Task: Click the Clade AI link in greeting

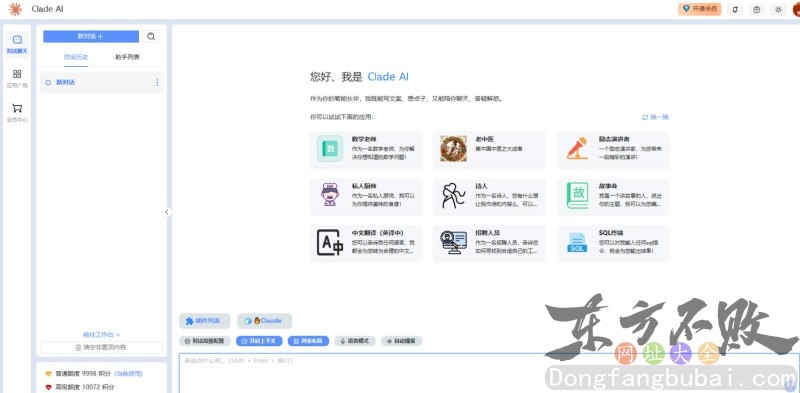Action: [388, 77]
